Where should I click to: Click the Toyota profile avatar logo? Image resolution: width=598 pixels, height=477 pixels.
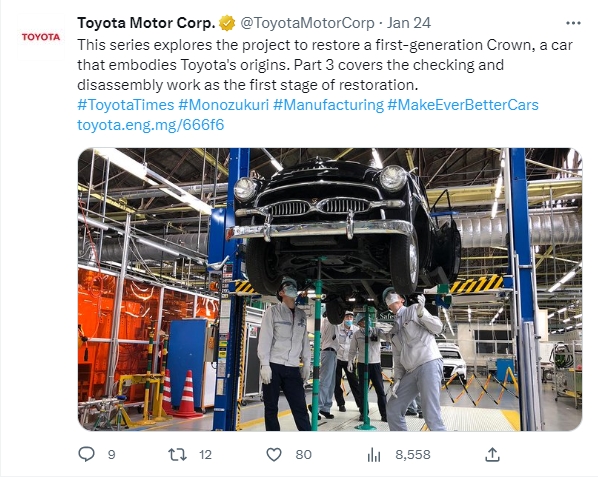coord(41,37)
